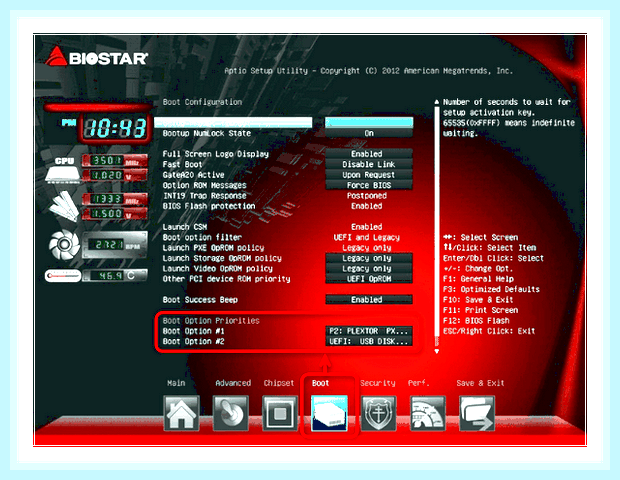Click the INT19 Postponed value

367,196
